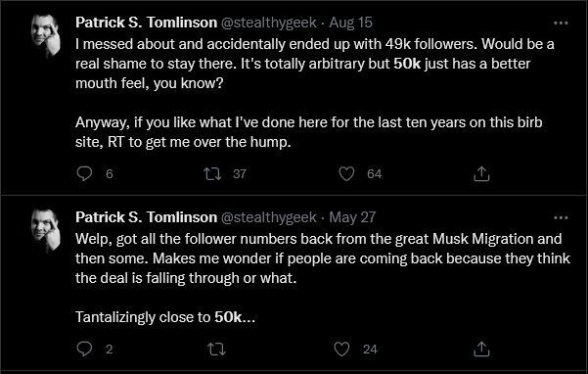Retweet the 49k followers tweet
Image resolution: width=588 pixels, height=374 pixels.
coord(212,173)
